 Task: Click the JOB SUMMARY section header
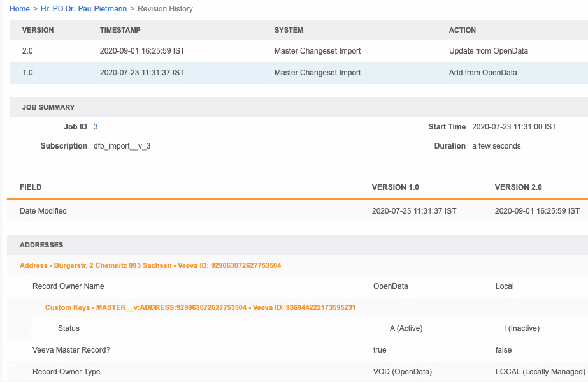[48, 107]
